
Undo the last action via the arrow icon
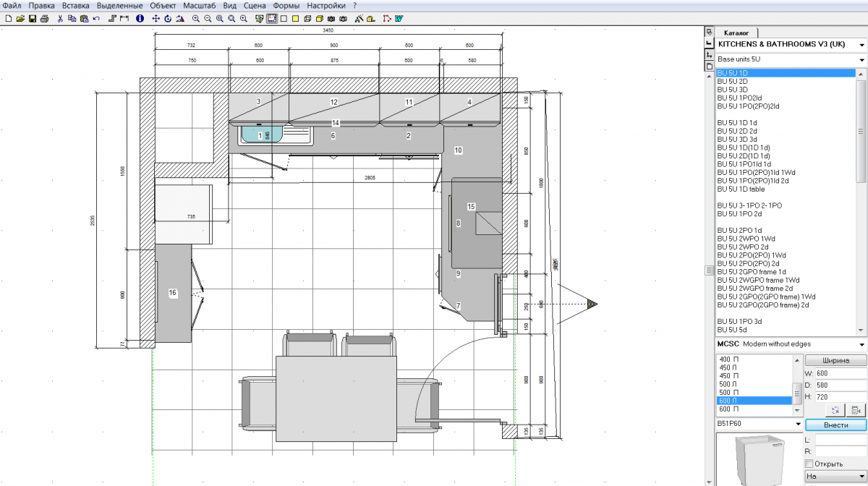[x=96, y=18]
